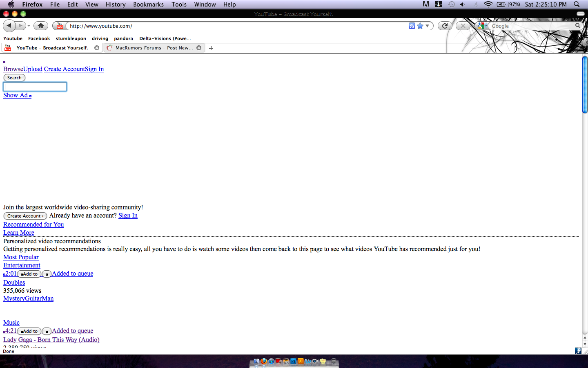Viewport: 588px width, 368px height.
Task: Click the YouTube site identity favicon in address bar
Action: [60, 26]
